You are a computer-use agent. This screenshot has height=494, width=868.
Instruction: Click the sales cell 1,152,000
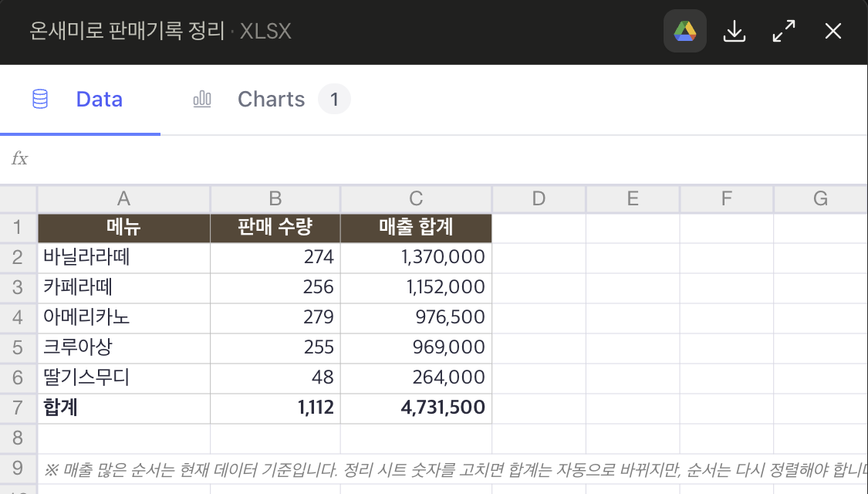click(416, 287)
